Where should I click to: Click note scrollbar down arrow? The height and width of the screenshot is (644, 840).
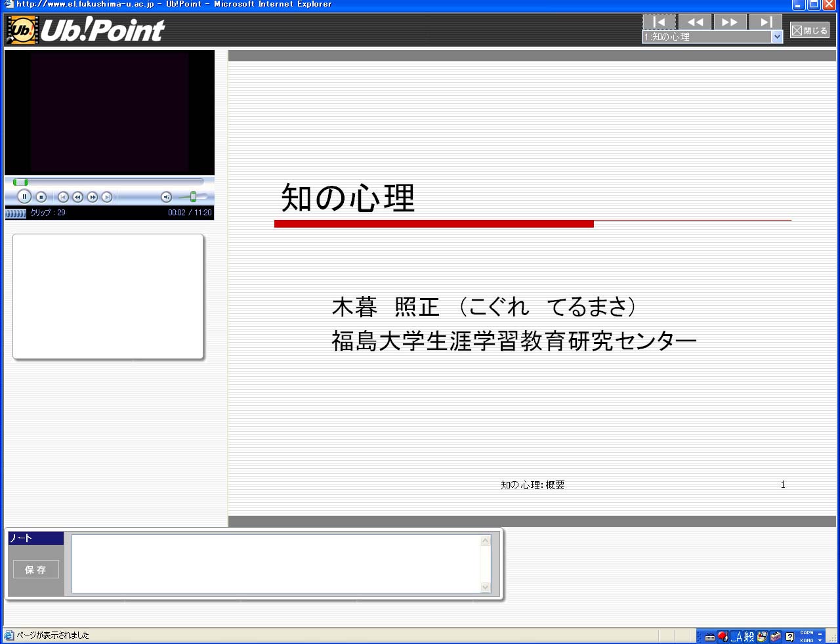(486, 588)
